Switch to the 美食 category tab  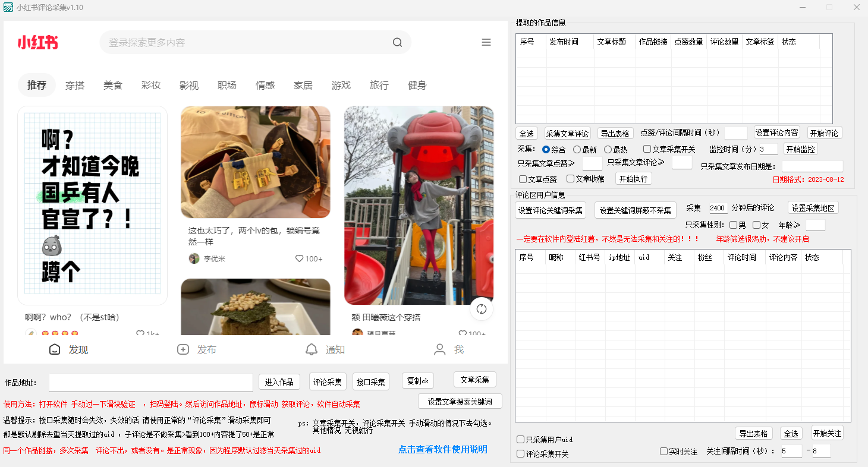(112, 85)
